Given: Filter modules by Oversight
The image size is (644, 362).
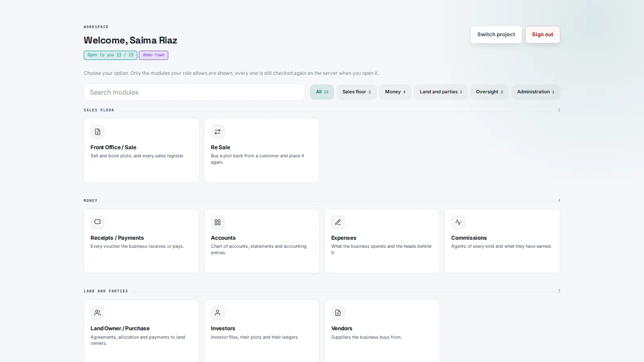Looking at the screenshot, I should click(489, 92).
